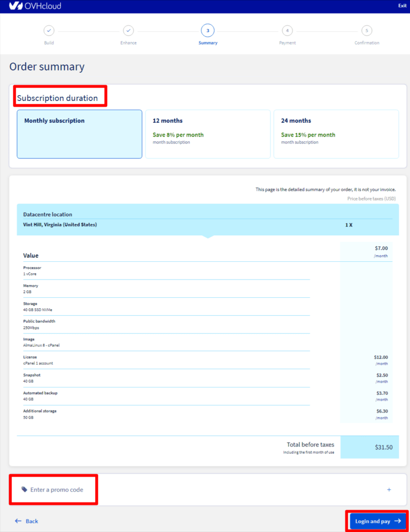
Task: Click the back arrow icon
Action: coord(18,521)
